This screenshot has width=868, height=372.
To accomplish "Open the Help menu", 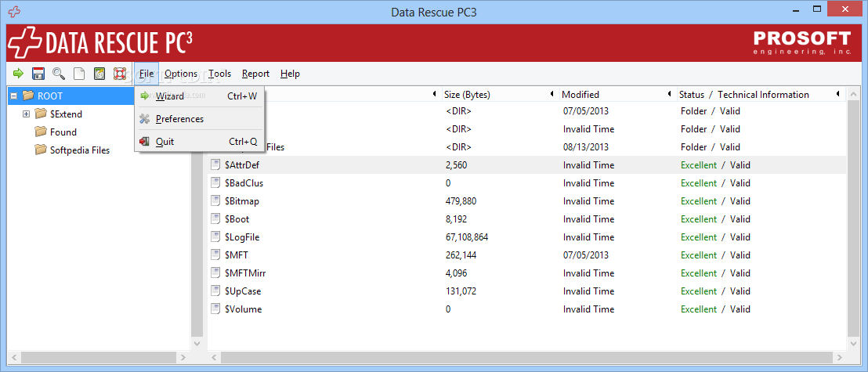I will pyautogui.click(x=290, y=73).
